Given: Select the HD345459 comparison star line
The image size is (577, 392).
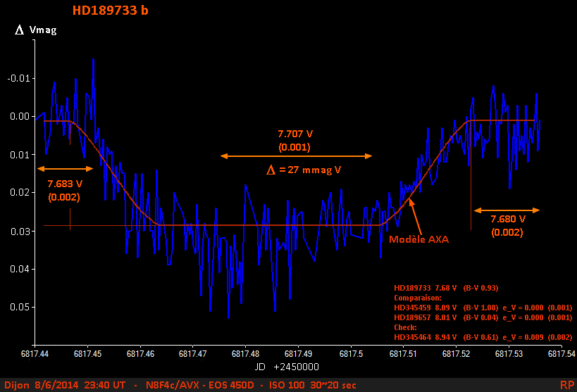Looking at the screenshot, I should 483,308.
